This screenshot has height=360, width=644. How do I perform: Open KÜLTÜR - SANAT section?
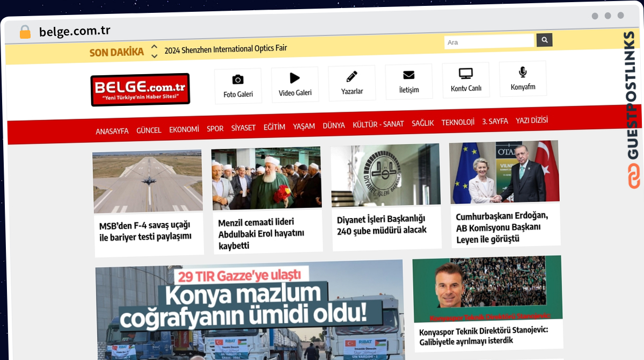pos(378,125)
